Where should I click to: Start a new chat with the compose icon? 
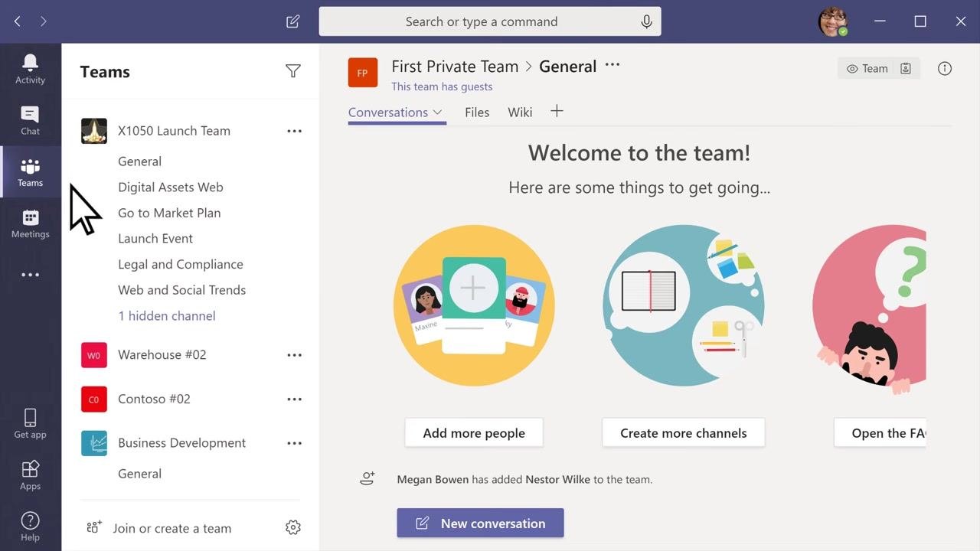(292, 21)
